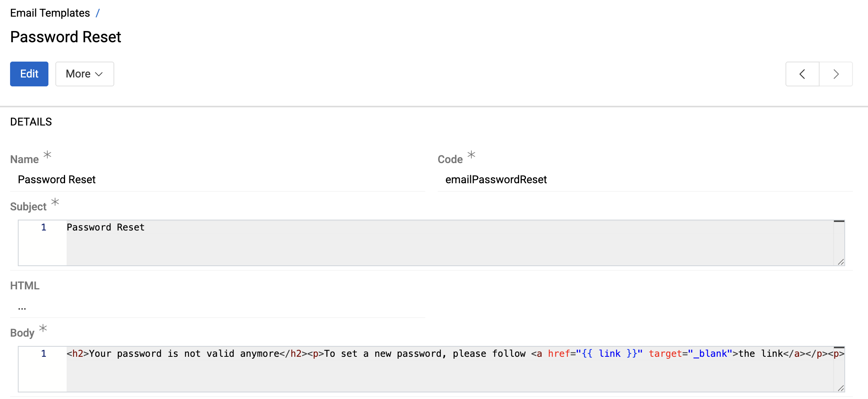Open the Email Templates breadcrumb

[50, 12]
